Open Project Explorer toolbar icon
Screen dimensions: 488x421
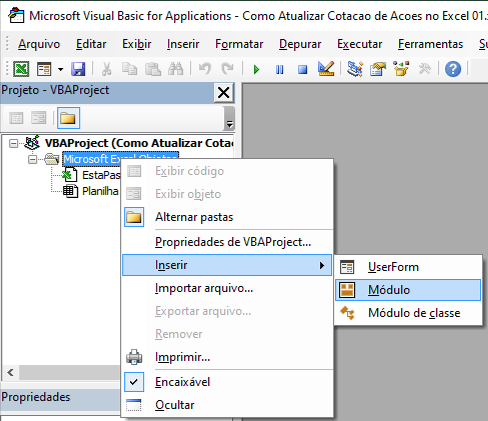coord(355,69)
